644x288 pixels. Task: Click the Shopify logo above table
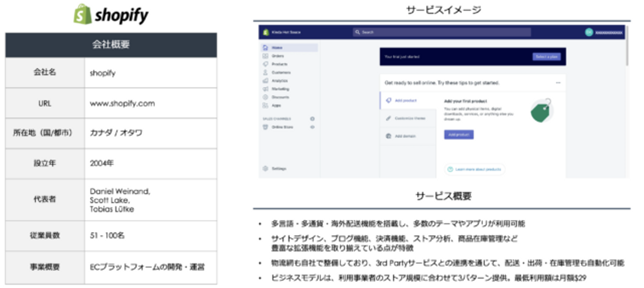111,15
